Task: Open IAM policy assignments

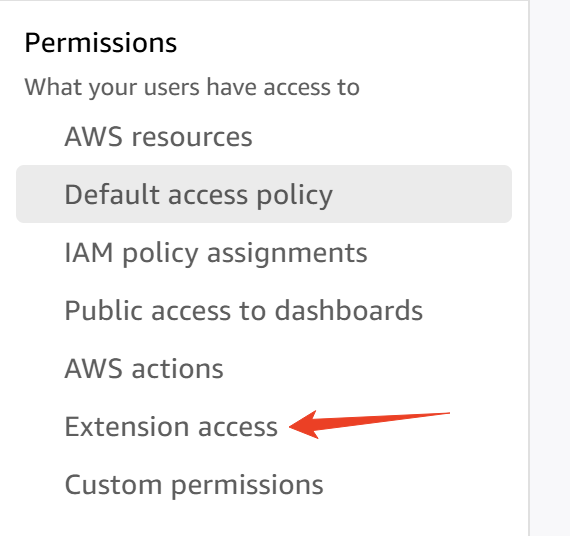Action: pos(216,253)
